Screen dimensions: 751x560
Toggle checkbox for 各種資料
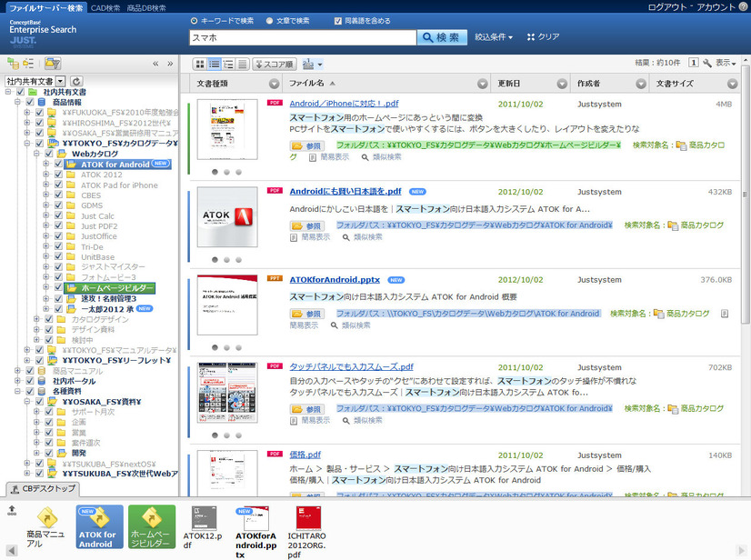(x=30, y=392)
